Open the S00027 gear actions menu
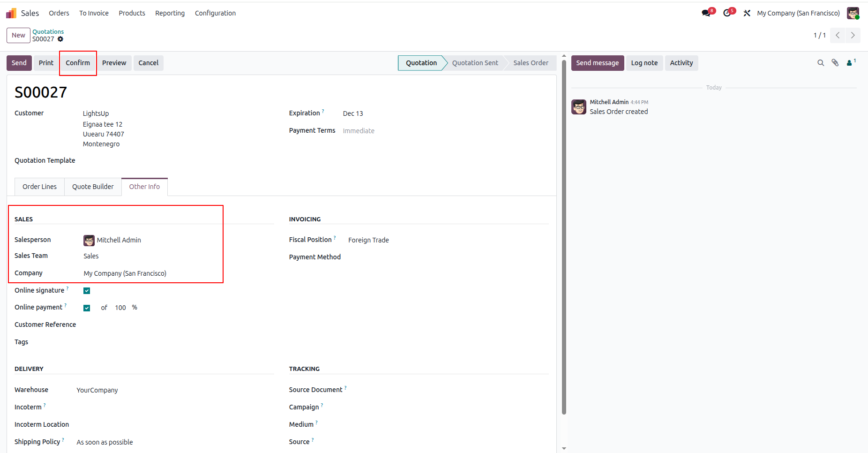The height and width of the screenshot is (453, 868). (60, 39)
